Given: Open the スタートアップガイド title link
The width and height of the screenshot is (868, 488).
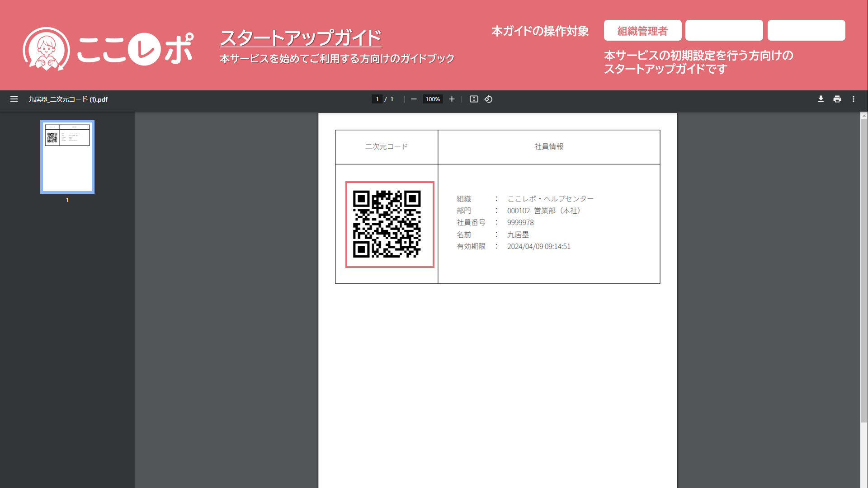Looking at the screenshot, I should [x=301, y=38].
